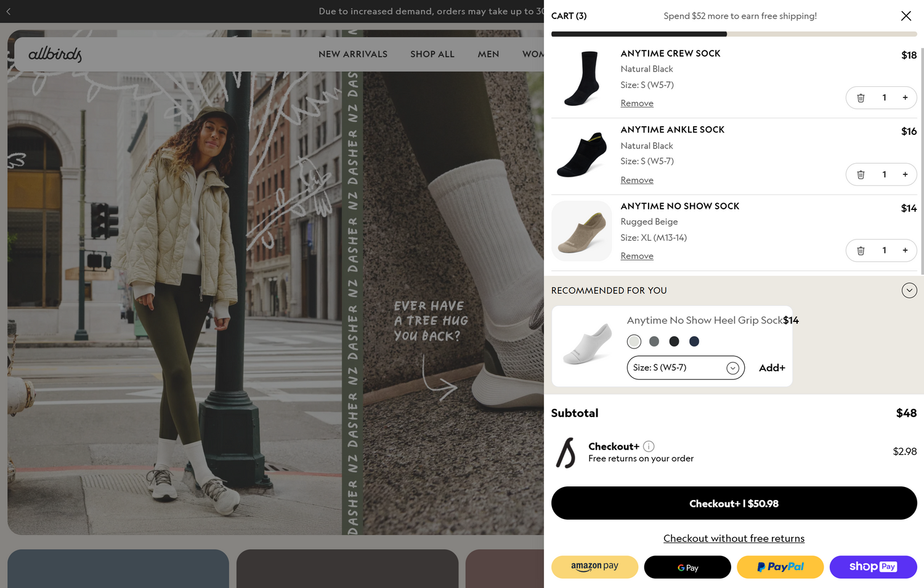Add the Heel Grip Sock to cart
Viewport: 924px width, 588px height.
(772, 368)
